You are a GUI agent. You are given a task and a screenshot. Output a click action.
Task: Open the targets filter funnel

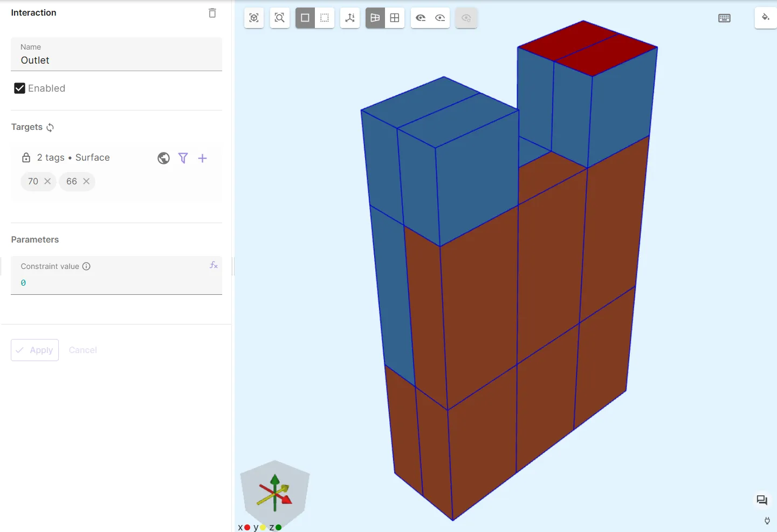click(x=183, y=158)
